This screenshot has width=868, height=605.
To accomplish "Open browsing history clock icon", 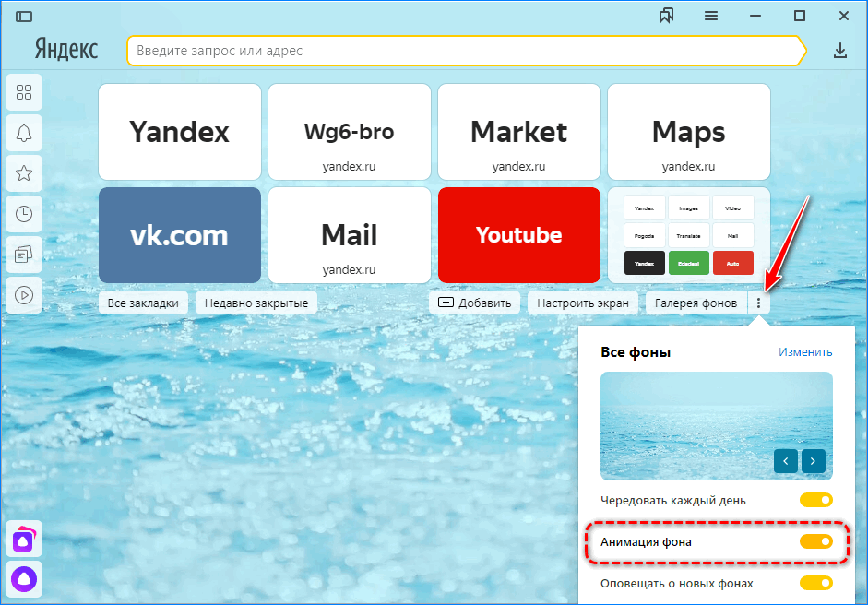I will (x=24, y=214).
